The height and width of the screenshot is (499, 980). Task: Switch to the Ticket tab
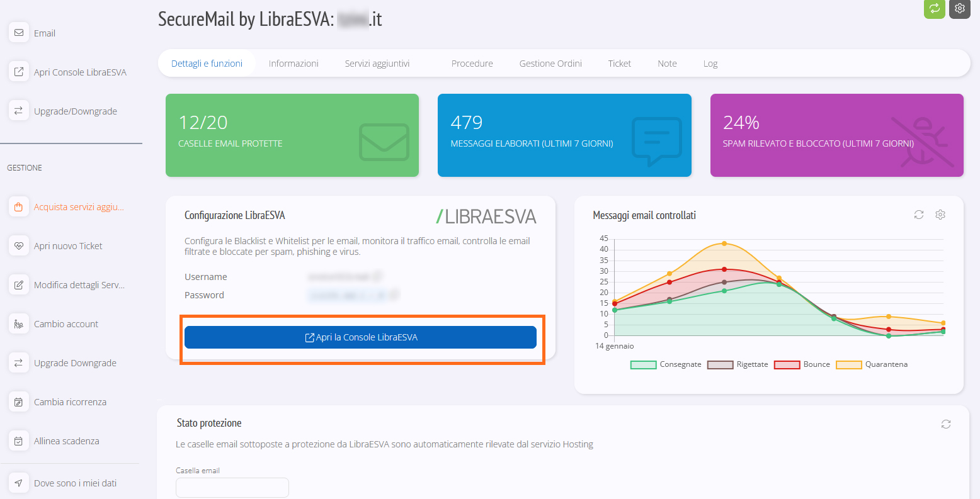click(x=620, y=64)
